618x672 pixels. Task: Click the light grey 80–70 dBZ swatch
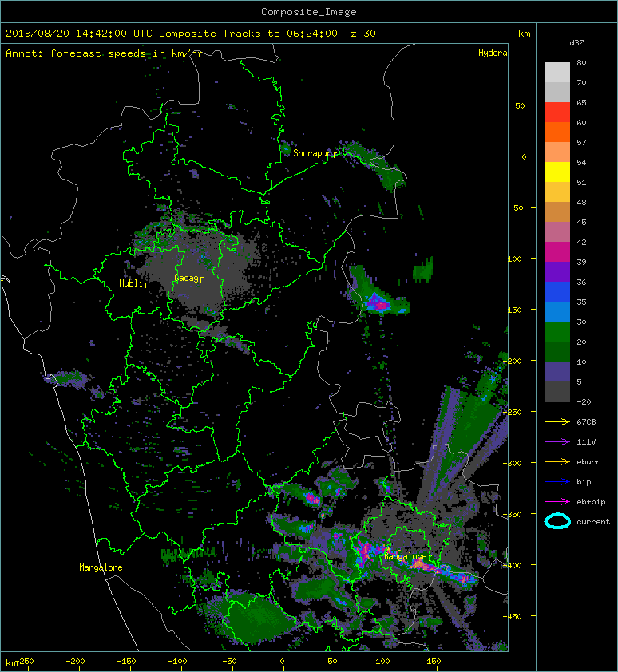557,73
